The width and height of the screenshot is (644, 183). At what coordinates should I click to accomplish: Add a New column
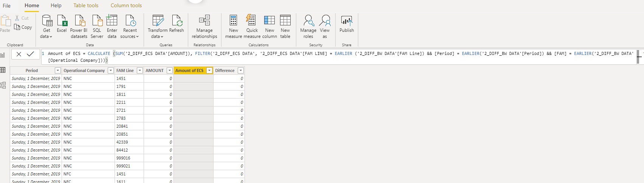click(x=269, y=27)
